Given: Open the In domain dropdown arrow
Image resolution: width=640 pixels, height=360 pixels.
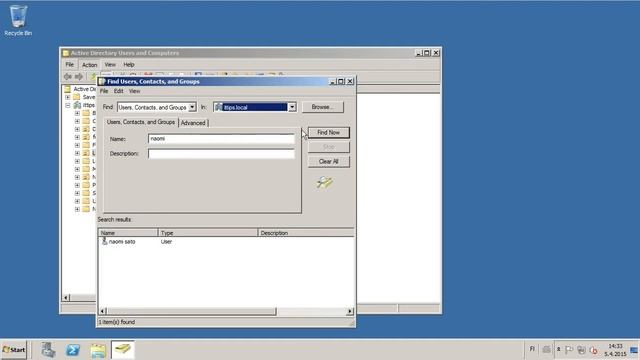Looking at the screenshot, I should [x=292, y=107].
